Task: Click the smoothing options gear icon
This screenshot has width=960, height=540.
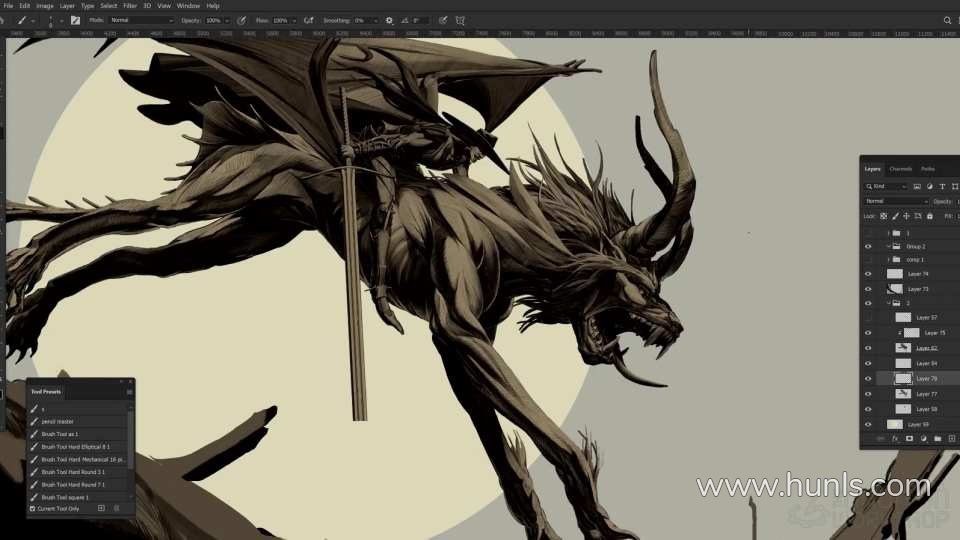Action: click(389, 20)
